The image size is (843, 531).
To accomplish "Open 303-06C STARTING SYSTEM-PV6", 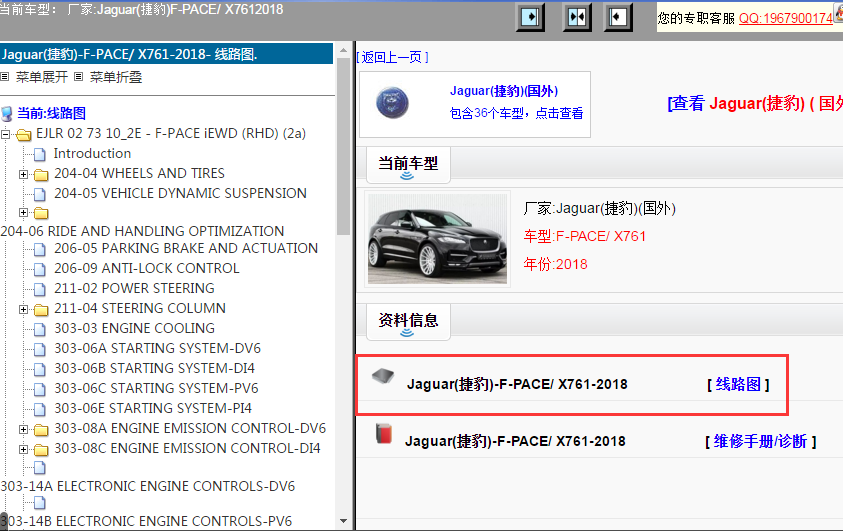I will pos(156,388).
